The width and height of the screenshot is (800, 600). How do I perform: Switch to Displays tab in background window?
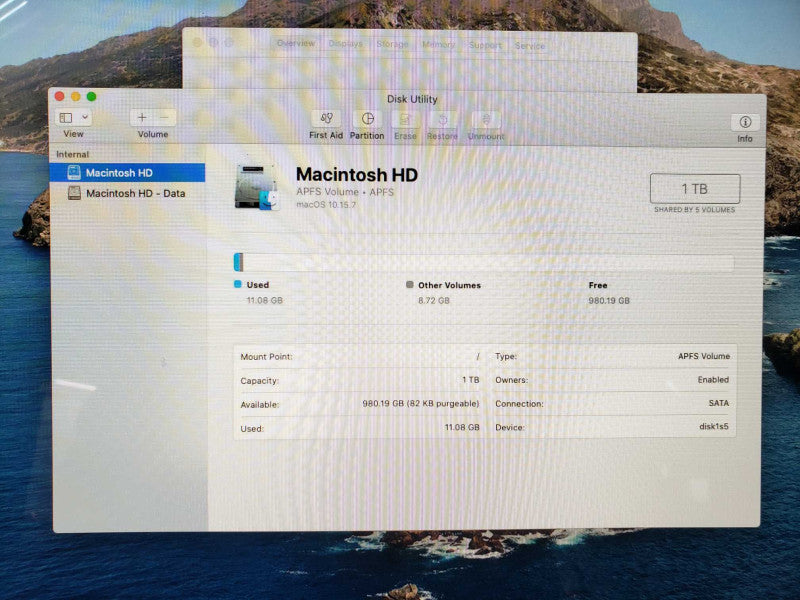pos(345,44)
